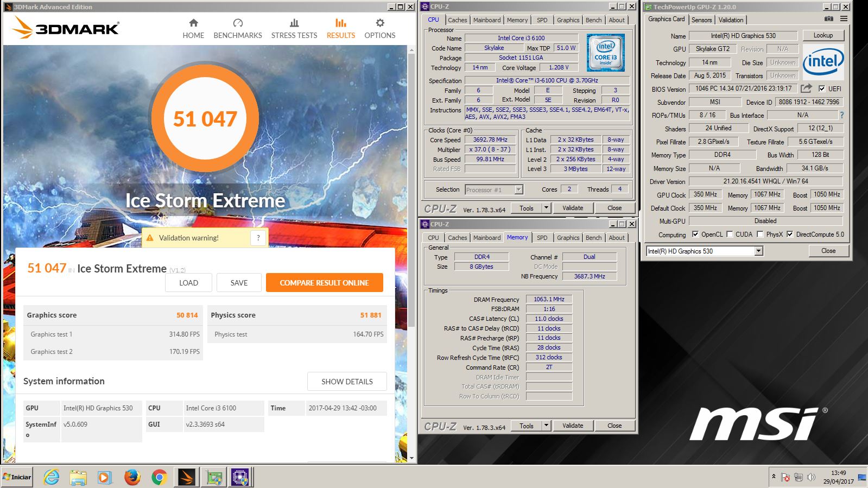Toggle the OpenCL checkbox
The image size is (868, 488).
click(695, 235)
